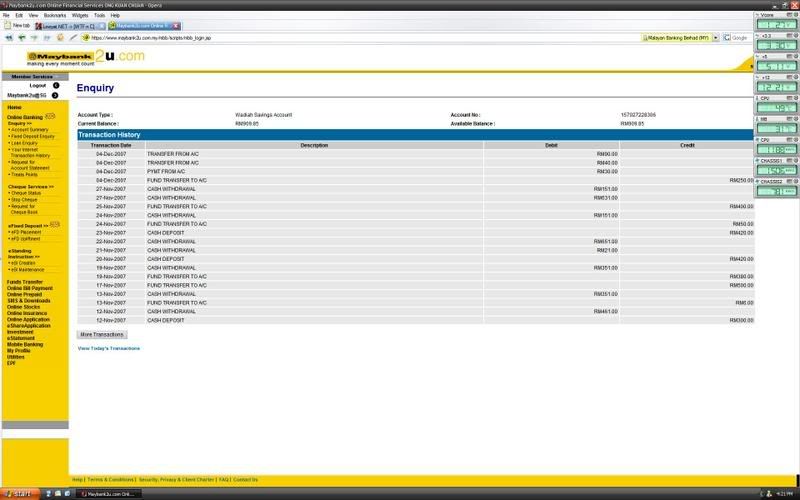Click the Google search engine icon
Image resolution: width=800 pixels, height=500 pixels.
pyautogui.click(x=727, y=37)
